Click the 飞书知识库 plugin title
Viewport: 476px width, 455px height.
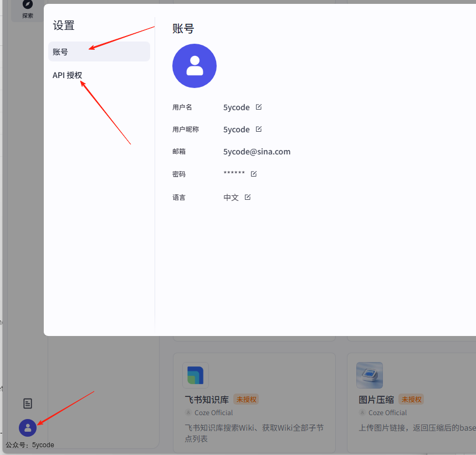click(207, 400)
